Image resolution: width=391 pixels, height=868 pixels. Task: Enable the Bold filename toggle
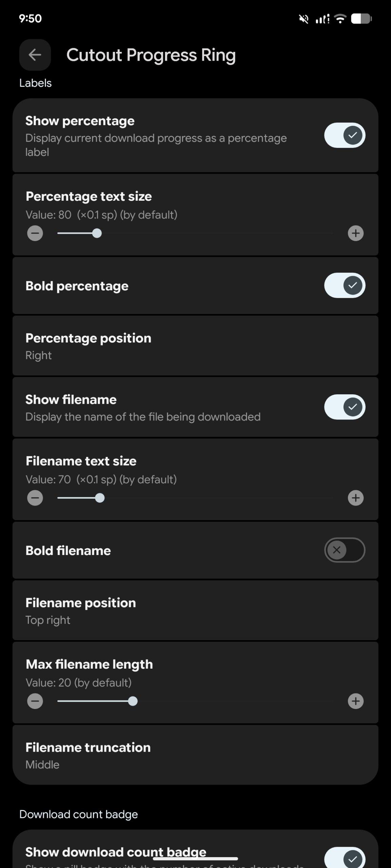pyautogui.click(x=345, y=550)
